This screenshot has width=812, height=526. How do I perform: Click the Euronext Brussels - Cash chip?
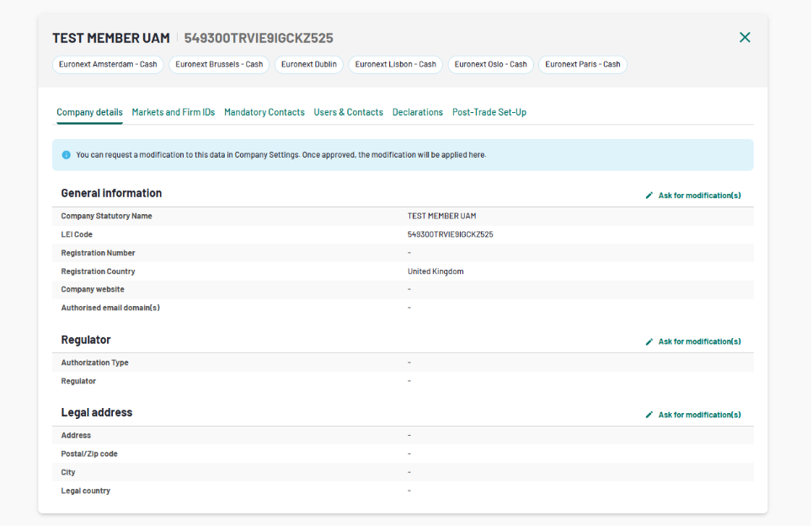coord(219,64)
